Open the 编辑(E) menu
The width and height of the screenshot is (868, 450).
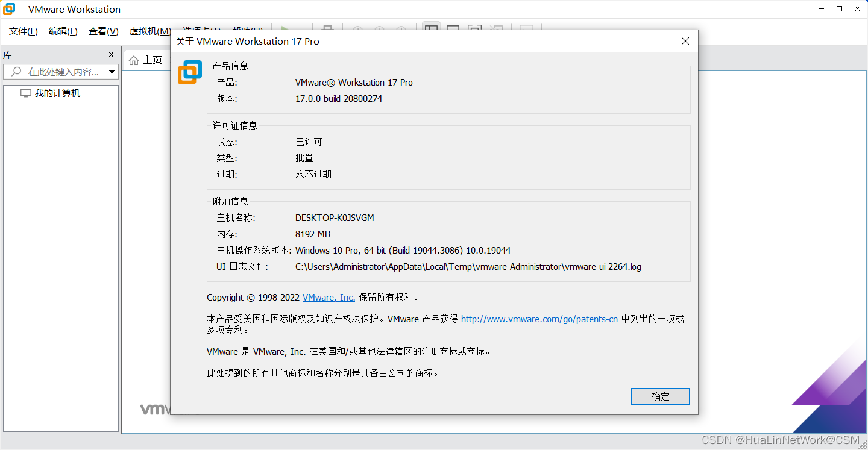click(63, 31)
